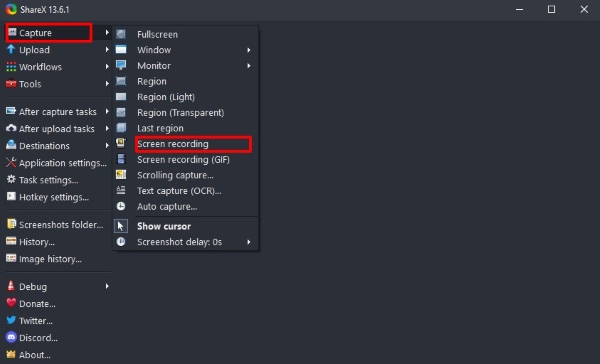Open Auto capture... menu entry
600x364 pixels.
[186, 206]
